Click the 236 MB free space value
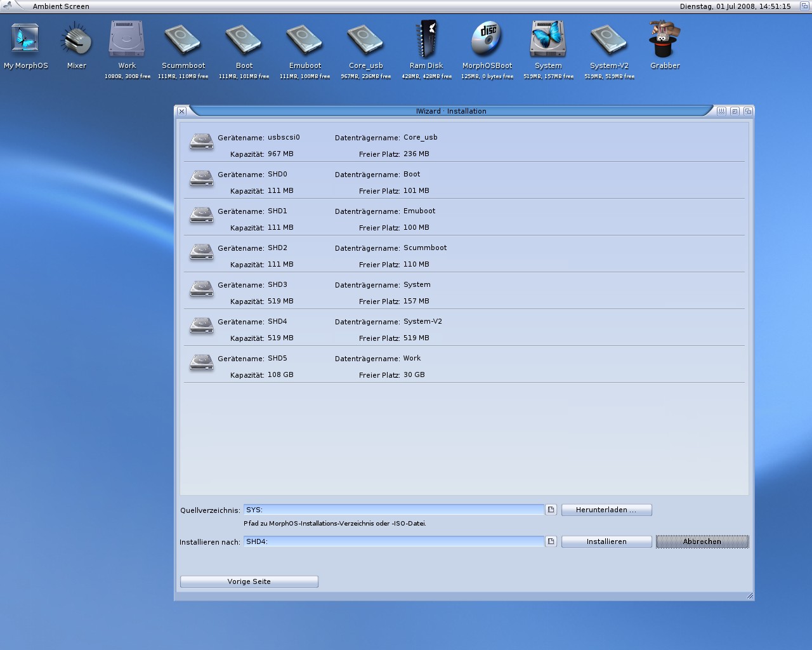This screenshot has height=650, width=812. pyautogui.click(x=416, y=154)
